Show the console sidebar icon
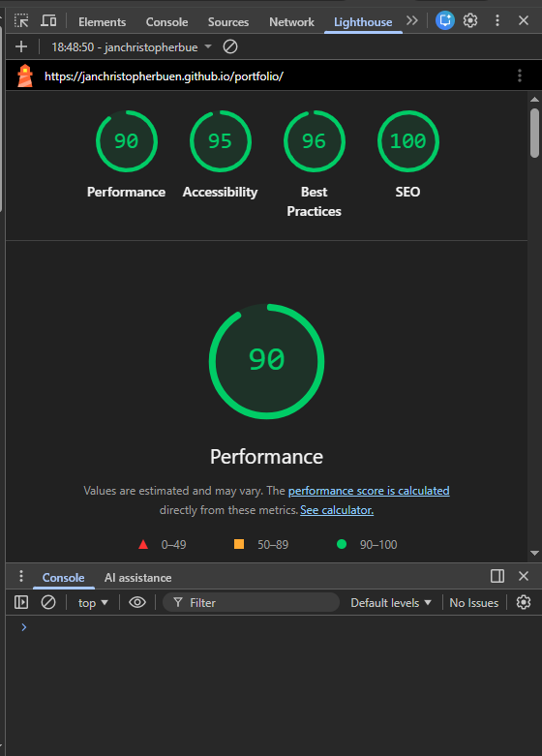This screenshot has width=542, height=756. point(21,602)
